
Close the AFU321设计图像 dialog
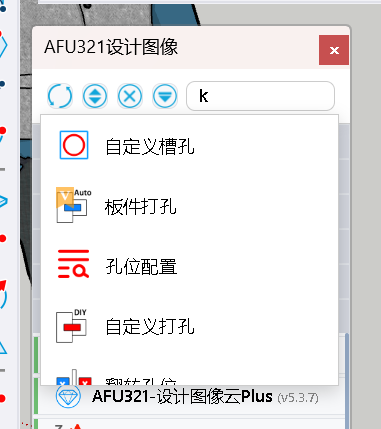pos(334,50)
